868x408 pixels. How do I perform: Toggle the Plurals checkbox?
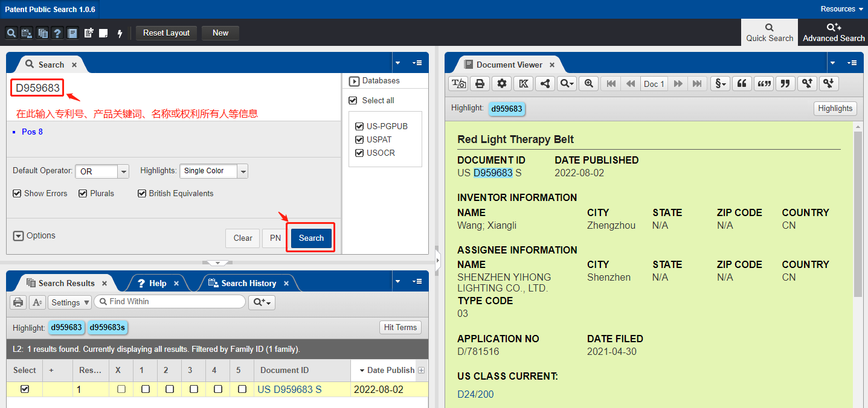(83, 194)
